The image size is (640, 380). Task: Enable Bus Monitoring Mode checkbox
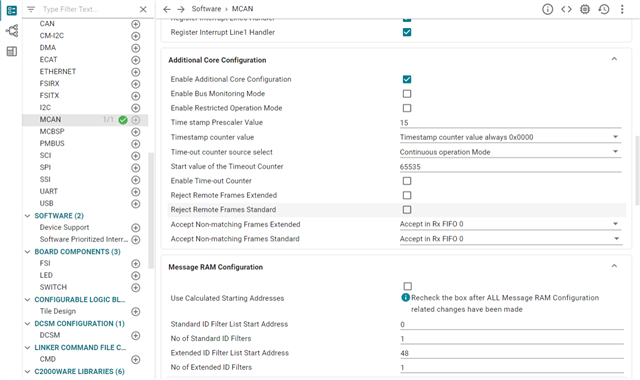tap(407, 93)
